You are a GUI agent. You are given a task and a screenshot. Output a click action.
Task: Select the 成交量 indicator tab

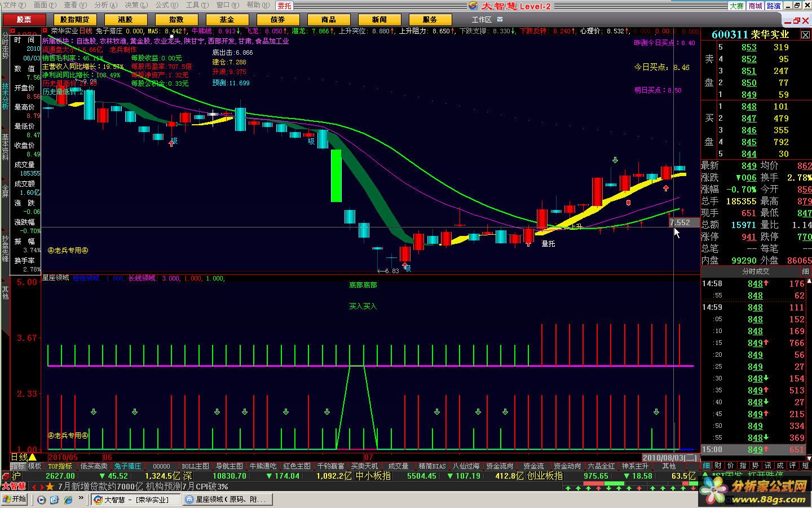coord(398,466)
